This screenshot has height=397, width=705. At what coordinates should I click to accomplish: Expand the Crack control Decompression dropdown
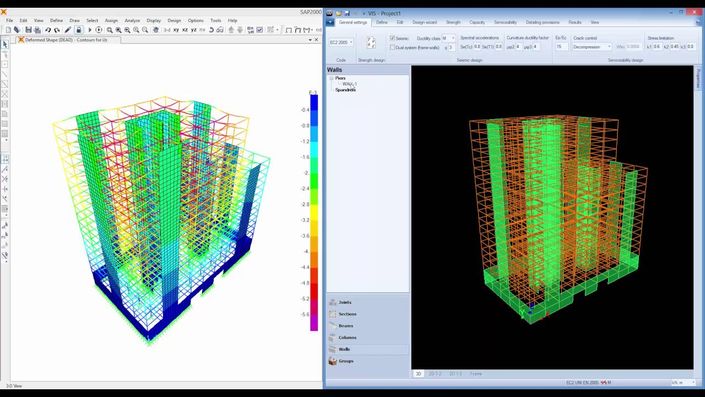[592, 47]
